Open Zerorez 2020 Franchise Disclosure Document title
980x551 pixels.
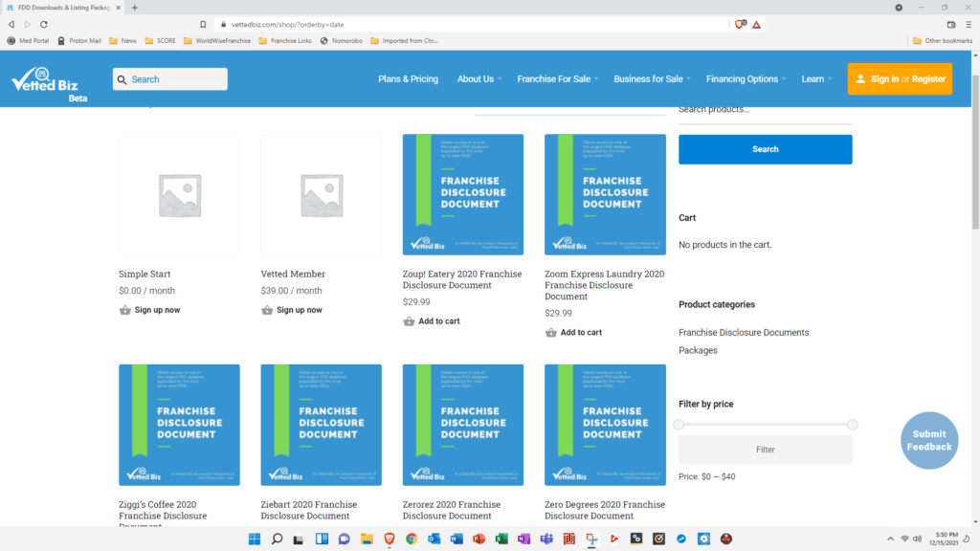(452, 510)
